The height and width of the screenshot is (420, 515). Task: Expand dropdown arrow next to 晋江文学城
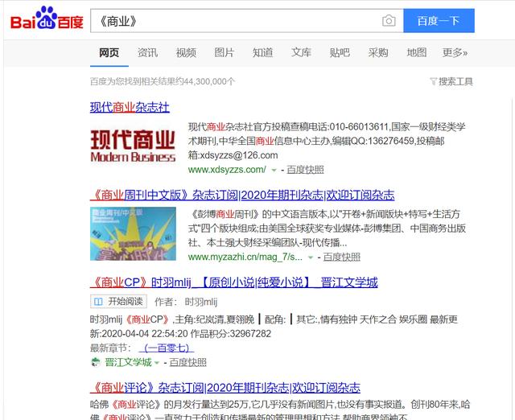[x=157, y=363]
